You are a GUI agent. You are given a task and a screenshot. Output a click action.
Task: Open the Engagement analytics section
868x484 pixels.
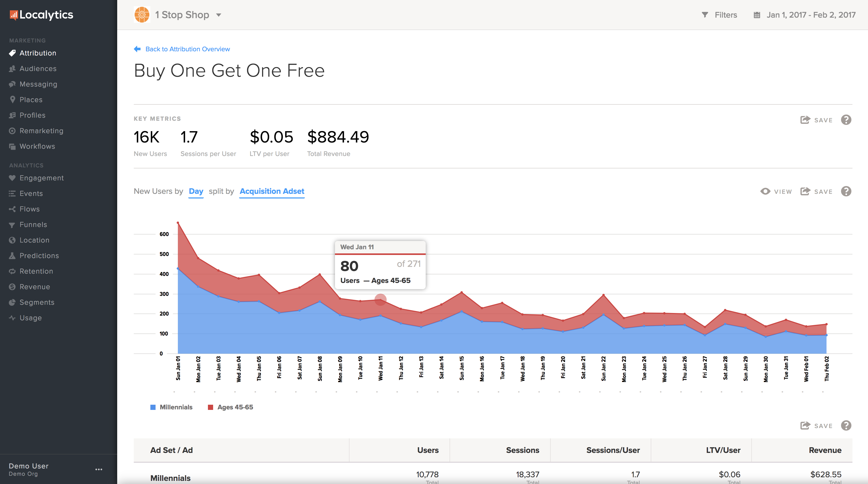[x=41, y=178]
